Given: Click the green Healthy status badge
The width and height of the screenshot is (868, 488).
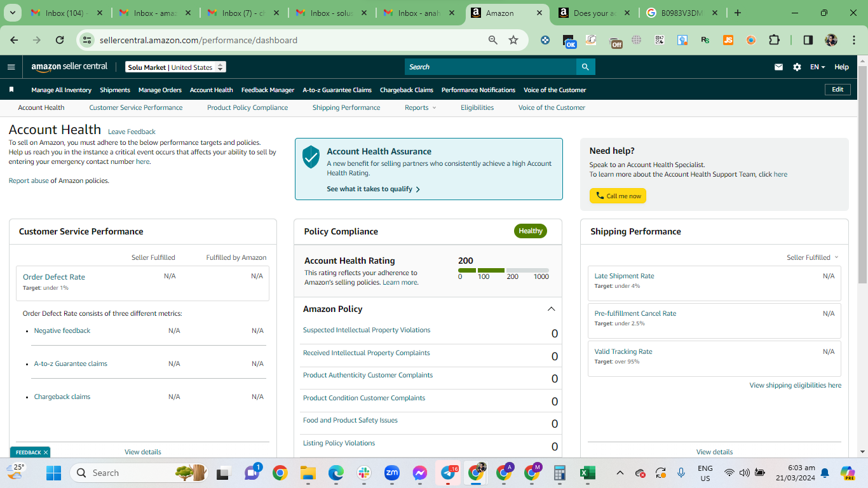Looking at the screenshot, I should [x=531, y=231].
